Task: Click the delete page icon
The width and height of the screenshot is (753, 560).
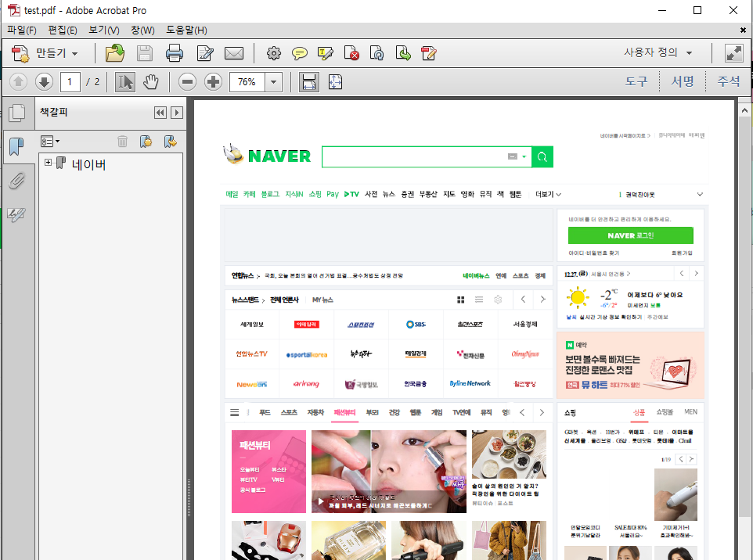Action: pos(351,52)
